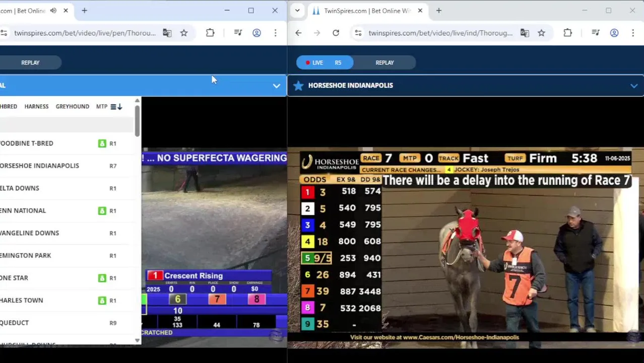Close the left window's Bet Online tab

[66, 11]
